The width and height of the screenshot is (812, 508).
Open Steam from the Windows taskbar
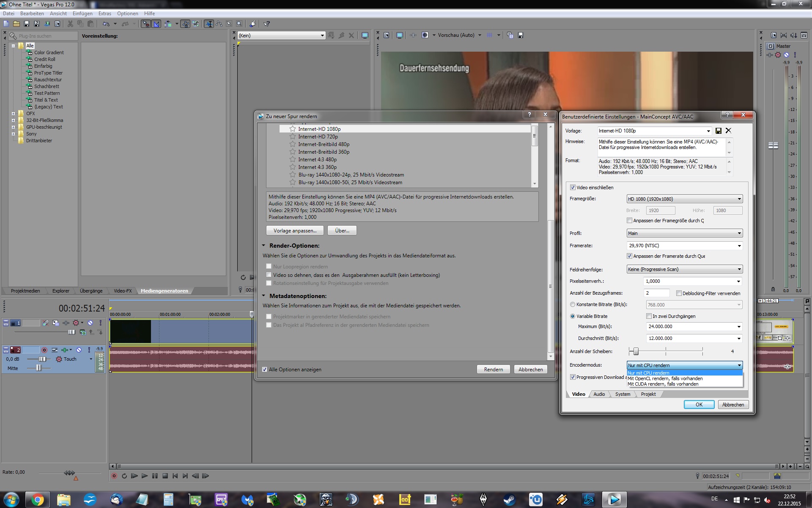click(509, 500)
